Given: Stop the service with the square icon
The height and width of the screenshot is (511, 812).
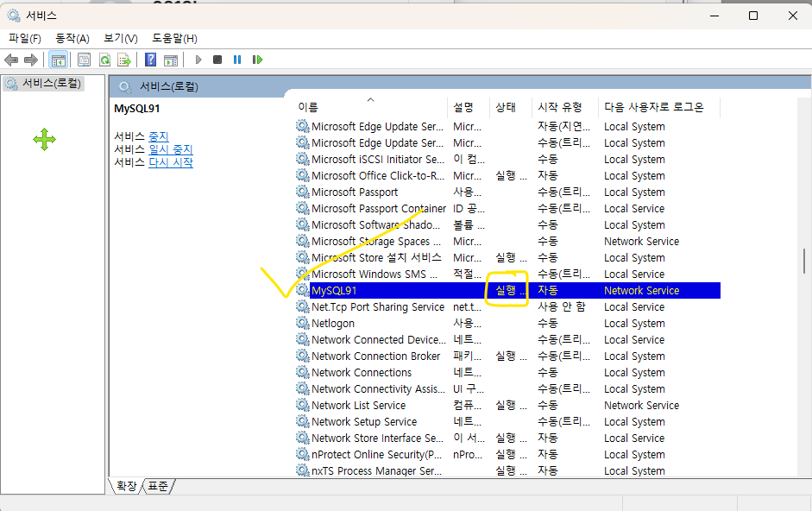Looking at the screenshot, I should pos(217,60).
